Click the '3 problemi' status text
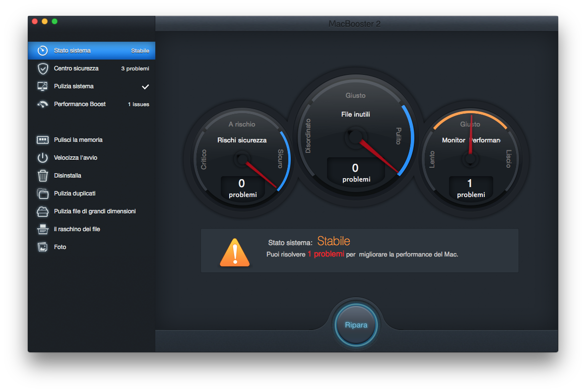The image size is (586, 392). (135, 68)
